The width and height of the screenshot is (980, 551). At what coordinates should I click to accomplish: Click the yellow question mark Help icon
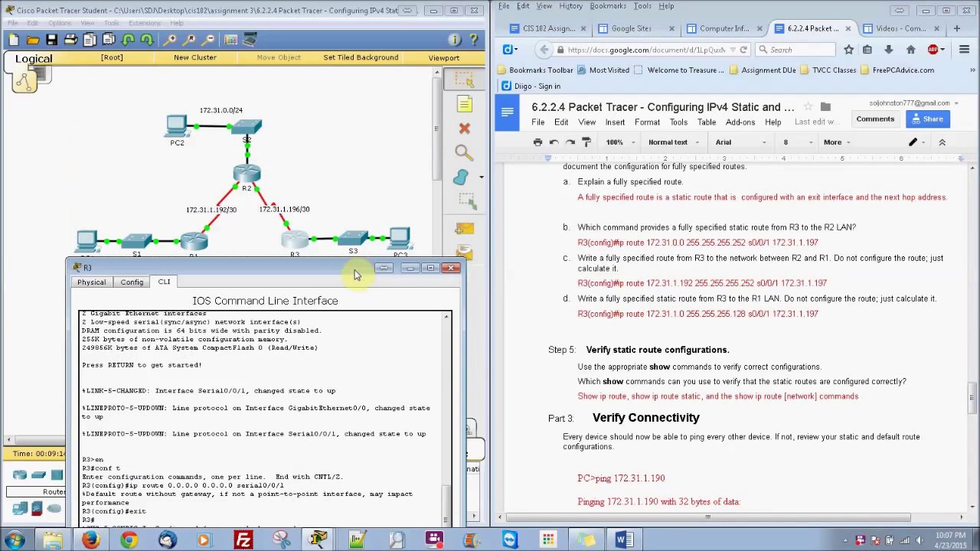click(x=475, y=40)
